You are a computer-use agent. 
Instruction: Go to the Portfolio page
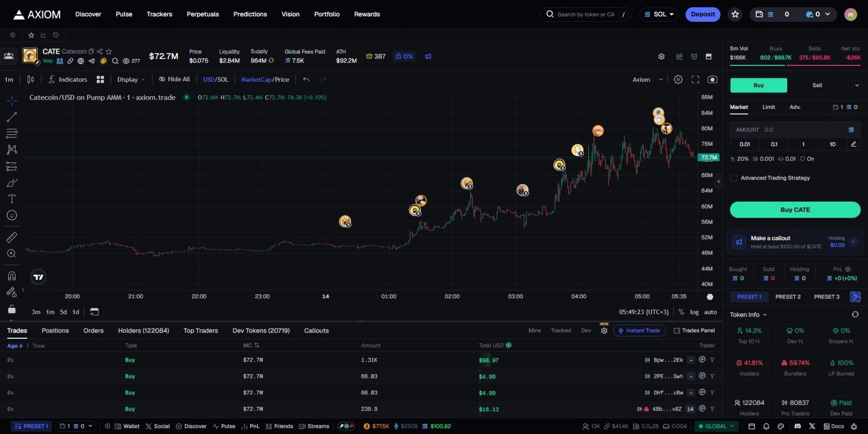327,14
